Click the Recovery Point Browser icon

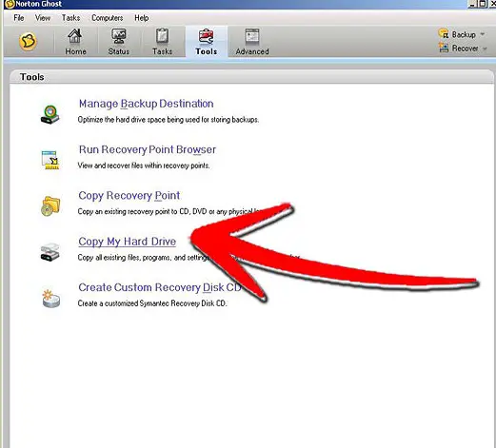(x=50, y=160)
